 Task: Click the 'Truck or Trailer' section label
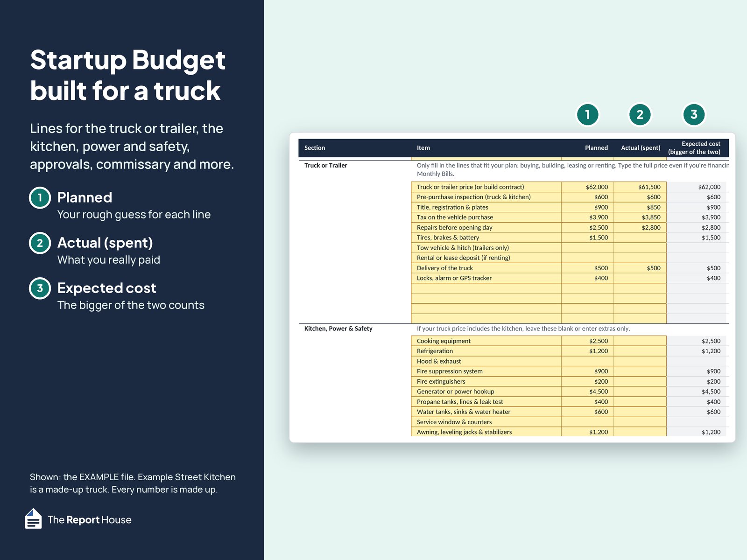coord(326,166)
